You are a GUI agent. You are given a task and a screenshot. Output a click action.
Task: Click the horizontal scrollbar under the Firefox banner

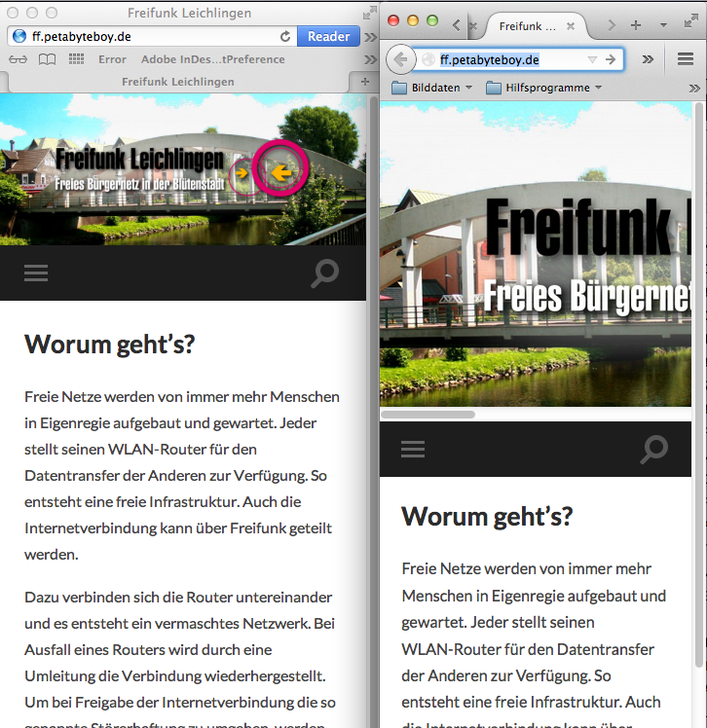(x=428, y=415)
